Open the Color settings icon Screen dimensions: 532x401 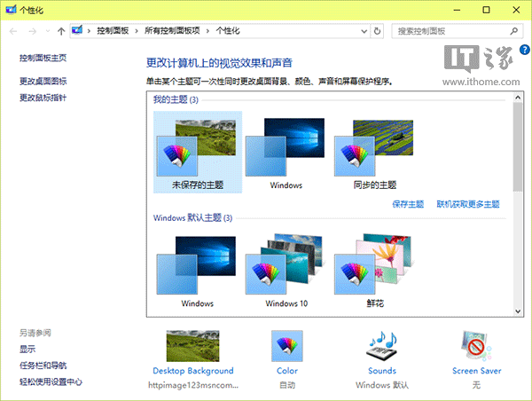coord(287,346)
